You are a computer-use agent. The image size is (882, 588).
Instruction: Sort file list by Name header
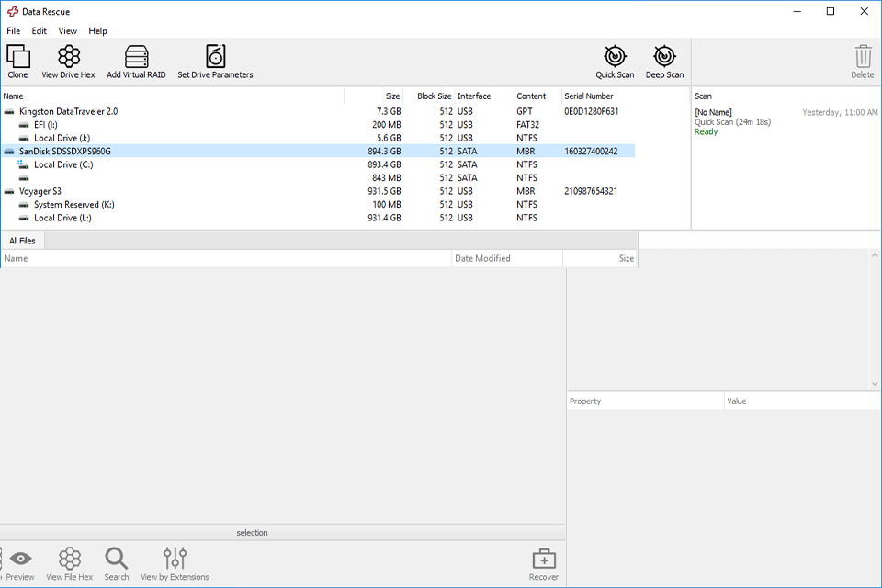click(x=226, y=258)
